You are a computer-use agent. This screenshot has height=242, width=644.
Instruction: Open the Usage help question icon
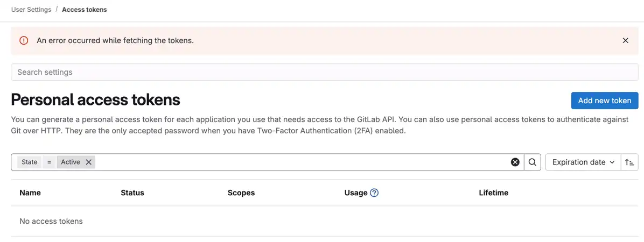(x=374, y=193)
